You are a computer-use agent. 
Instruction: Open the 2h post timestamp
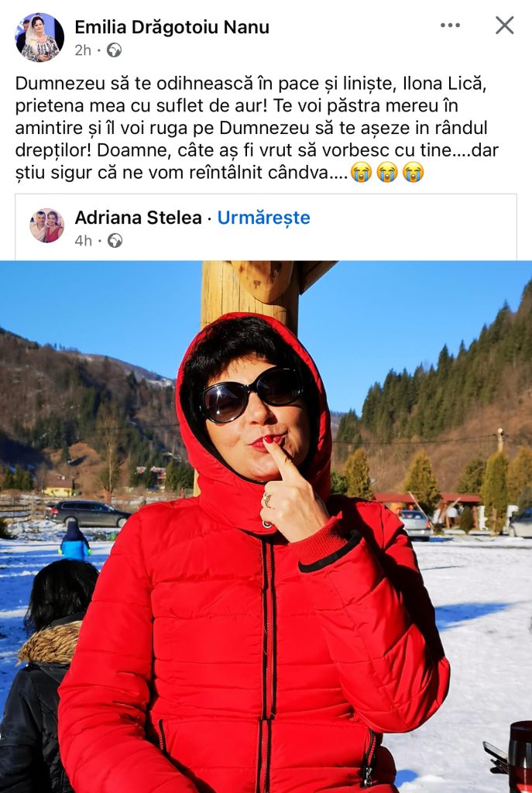[83, 50]
